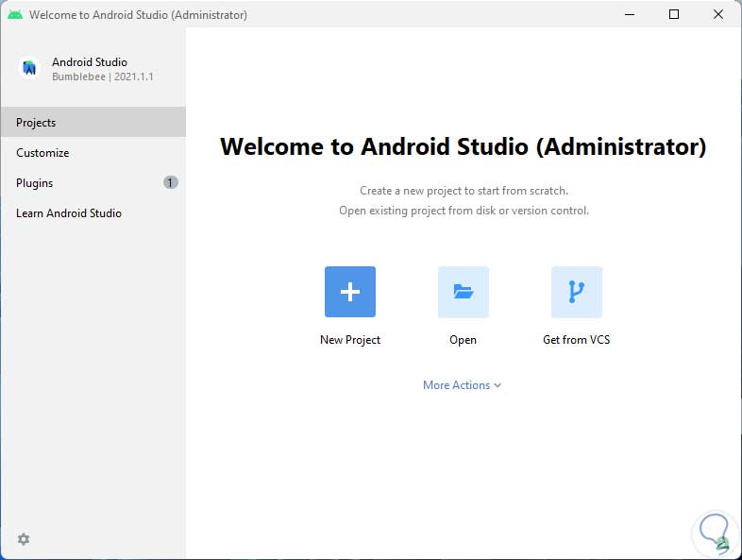Click the 'Create a new project' text
Screen dimensions: 742x560
(x=464, y=191)
